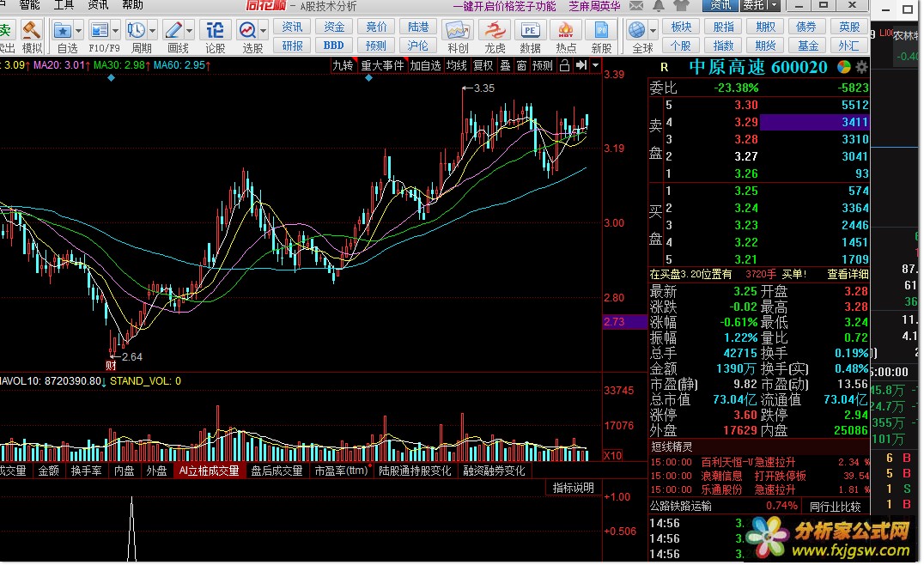Click the highlighted 3411 sell-4 volume cell

[814, 122]
